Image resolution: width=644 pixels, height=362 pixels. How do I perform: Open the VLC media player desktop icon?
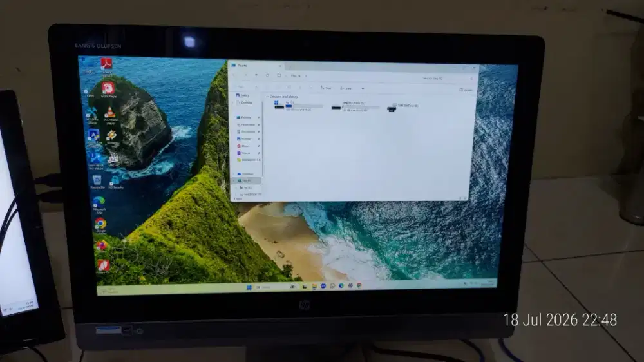110,115
